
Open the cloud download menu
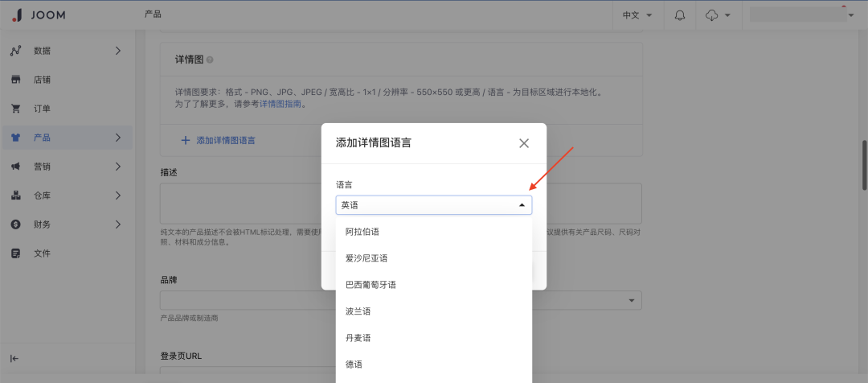tap(719, 15)
